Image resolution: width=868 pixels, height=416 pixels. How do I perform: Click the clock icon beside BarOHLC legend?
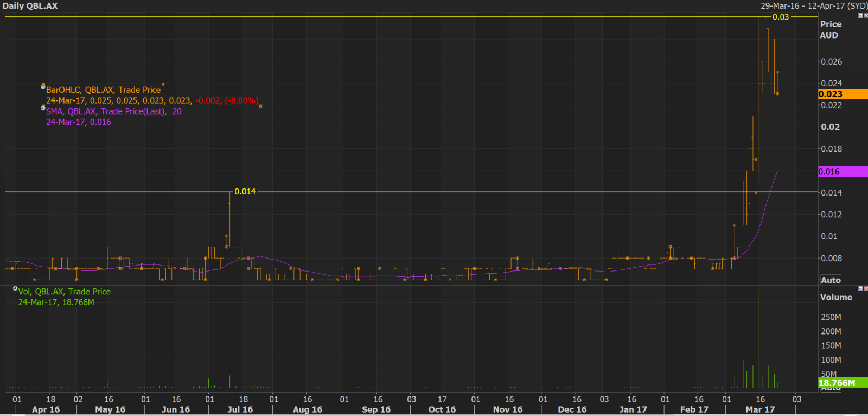(x=43, y=86)
